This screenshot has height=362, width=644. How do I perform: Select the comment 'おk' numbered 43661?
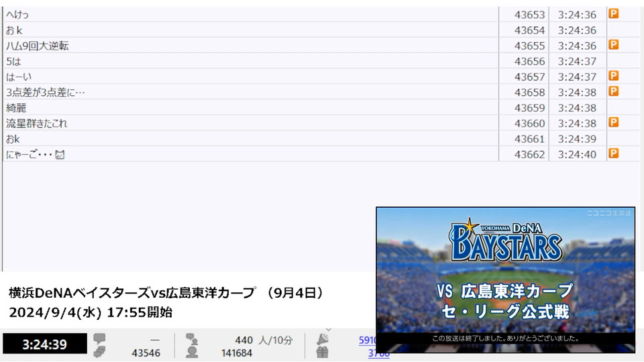coord(13,139)
